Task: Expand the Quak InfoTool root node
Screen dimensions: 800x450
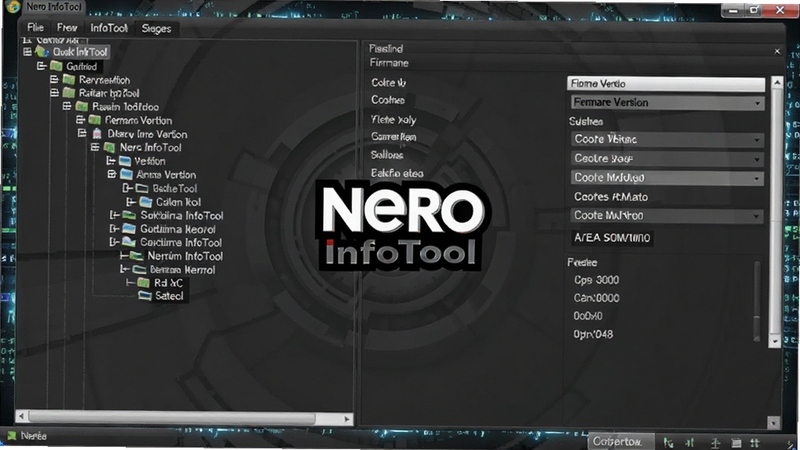Action: point(28,52)
